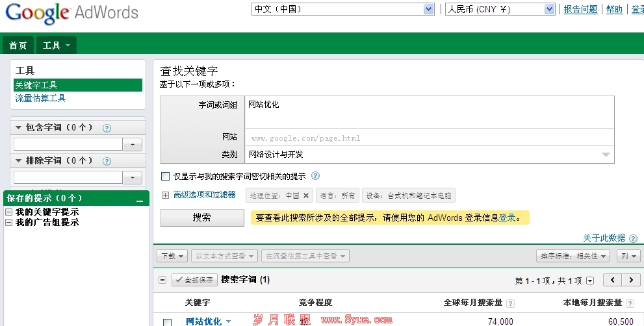This screenshot has height=326, width=644.
Task: Open 以文本方式查看 dropdown
Action: point(225,257)
